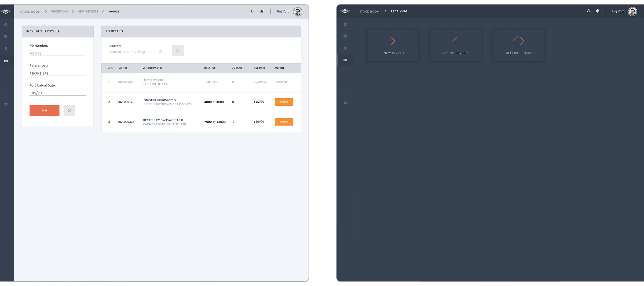Image resolution: width=644 pixels, height=286 pixels.
Task: Click RECEIVE for part 002-000120
Action: pos(284,102)
